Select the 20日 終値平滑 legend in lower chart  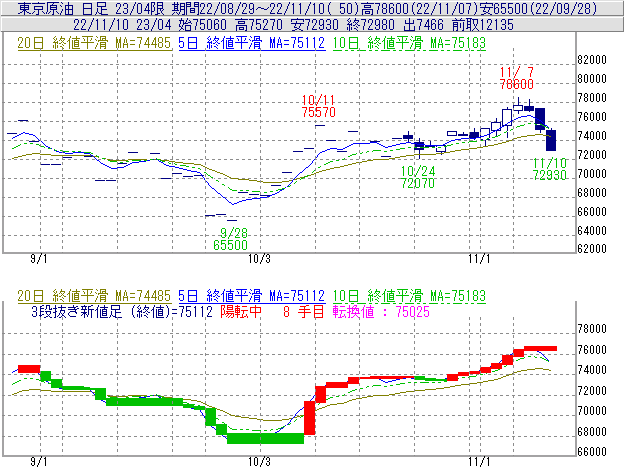coord(94,296)
